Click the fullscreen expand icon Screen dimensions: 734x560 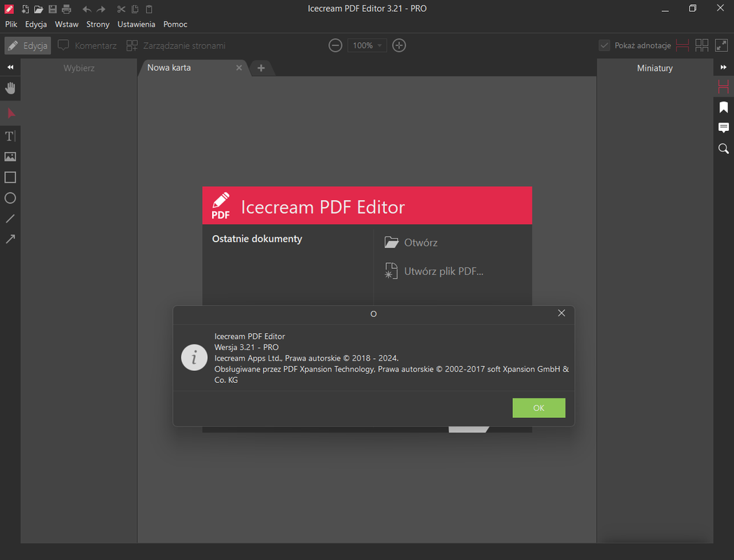[721, 45]
